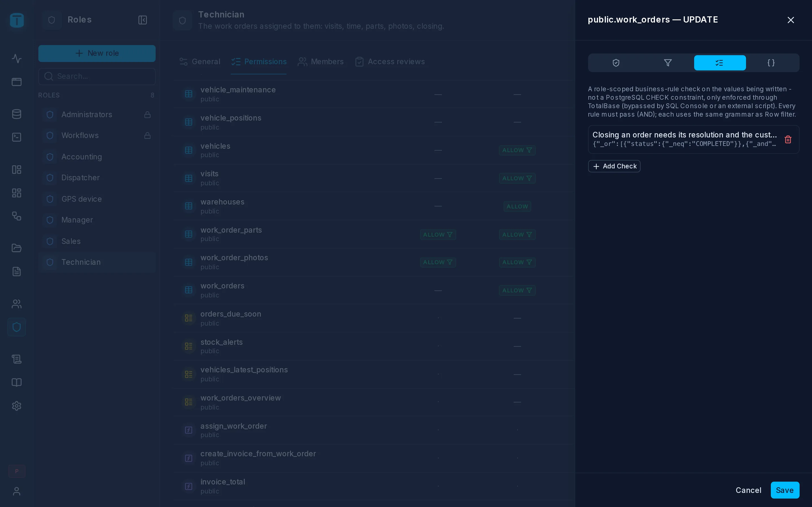Open the activity pulse icon in sidebar
Image resolution: width=812 pixels, height=507 pixels.
pyautogui.click(x=16, y=59)
